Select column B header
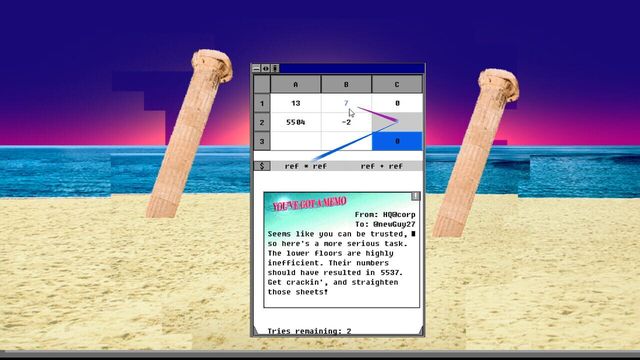 tap(346, 84)
